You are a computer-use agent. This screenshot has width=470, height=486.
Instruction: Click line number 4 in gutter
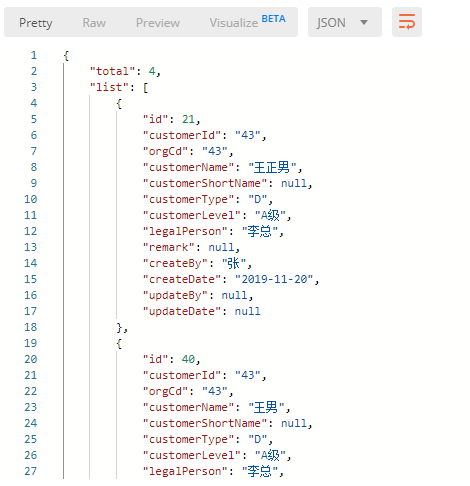(34, 103)
